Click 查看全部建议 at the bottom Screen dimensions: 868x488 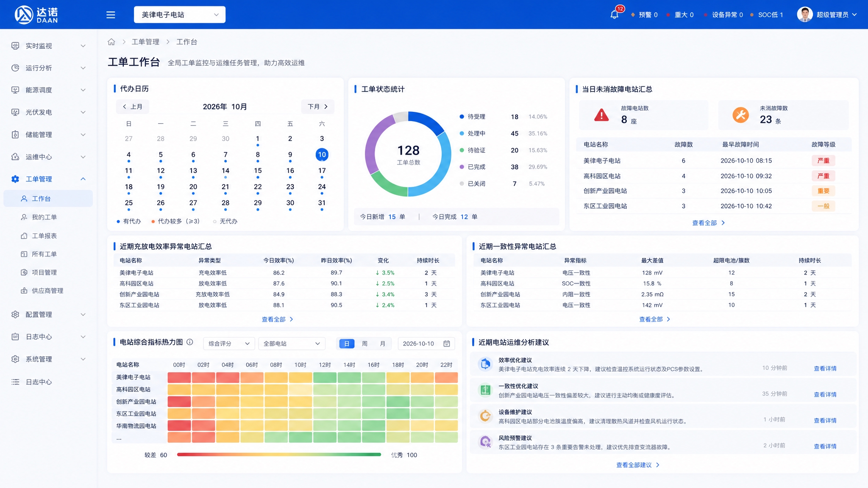coord(638,465)
